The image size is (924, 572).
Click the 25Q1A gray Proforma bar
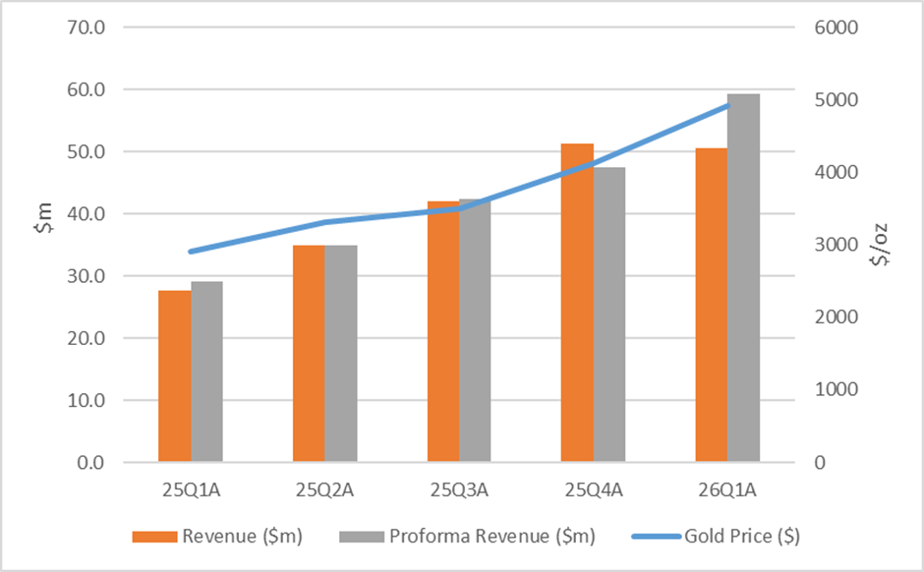pyautogui.click(x=206, y=372)
